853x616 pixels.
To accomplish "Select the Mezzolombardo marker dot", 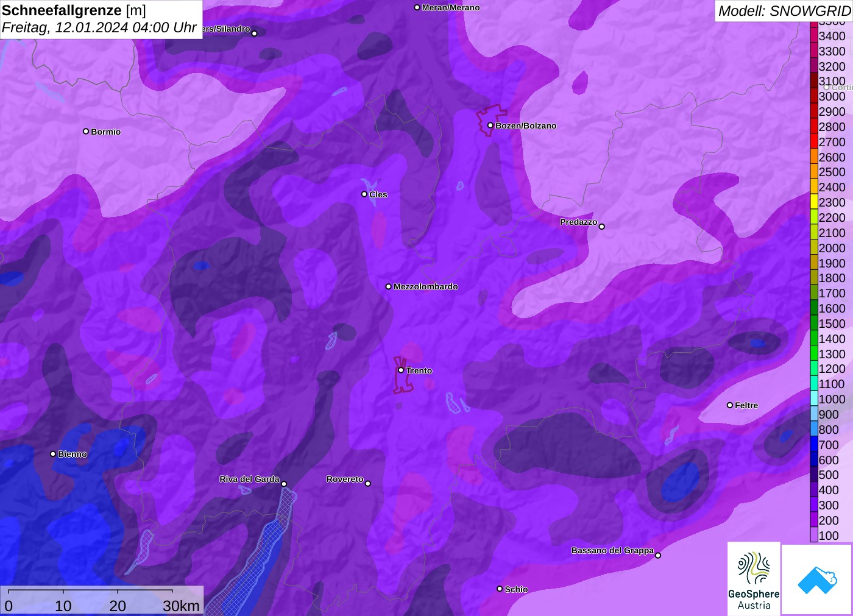I will click(x=389, y=286).
